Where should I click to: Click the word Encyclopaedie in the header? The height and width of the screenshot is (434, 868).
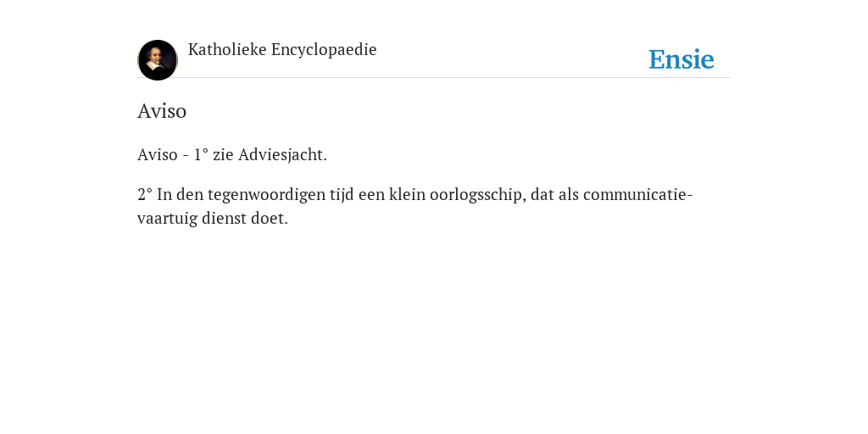coord(324,50)
